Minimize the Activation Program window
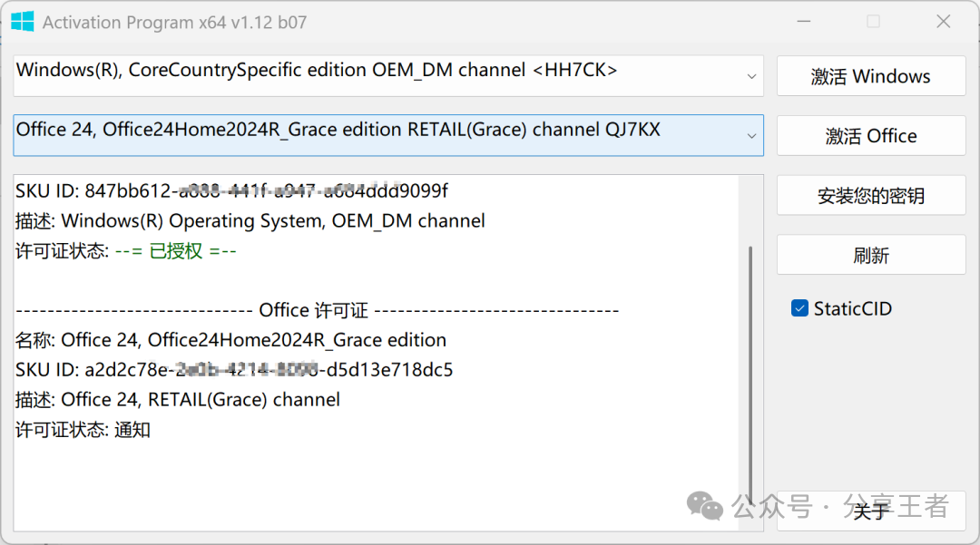The image size is (980, 545). 804,22
